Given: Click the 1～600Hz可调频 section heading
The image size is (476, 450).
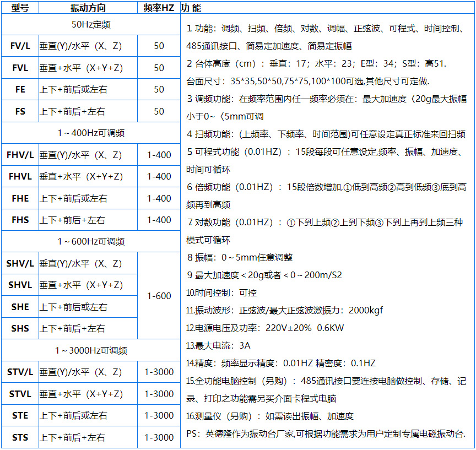Looking at the screenshot, I should pyautogui.click(x=91, y=241).
